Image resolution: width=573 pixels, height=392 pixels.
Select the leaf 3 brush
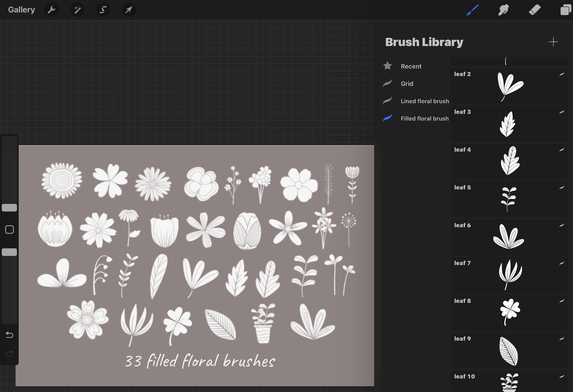point(509,124)
